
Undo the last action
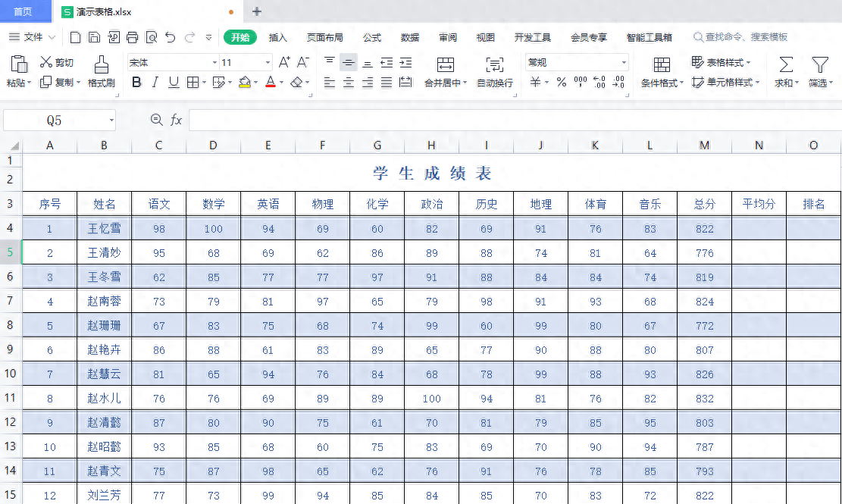[171, 37]
